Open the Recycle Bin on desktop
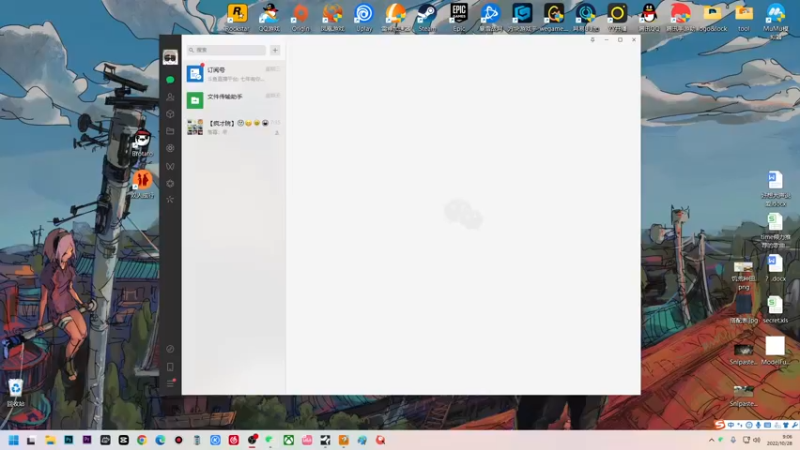800x450 pixels. (x=15, y=393)
